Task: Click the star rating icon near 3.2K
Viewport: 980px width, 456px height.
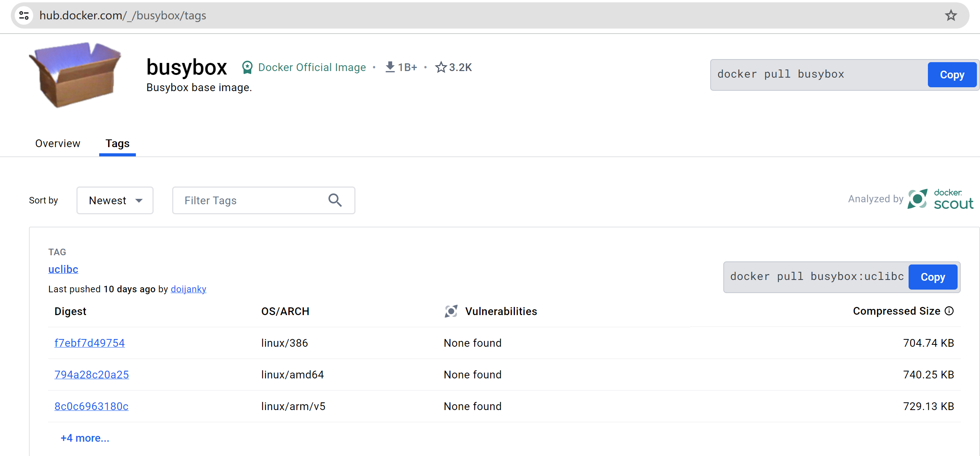Action: 441,67
